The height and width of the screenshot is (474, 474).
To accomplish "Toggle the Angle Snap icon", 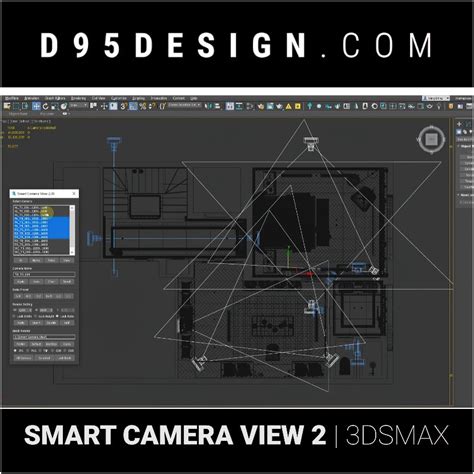I will point(133,106).
